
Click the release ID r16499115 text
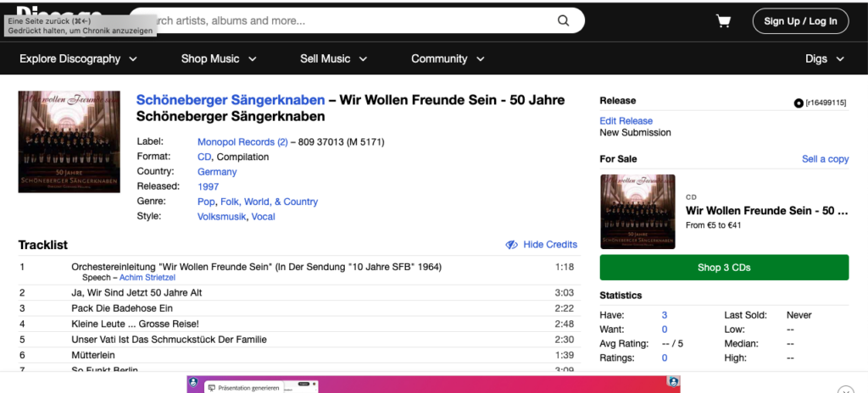coord(826,102)
